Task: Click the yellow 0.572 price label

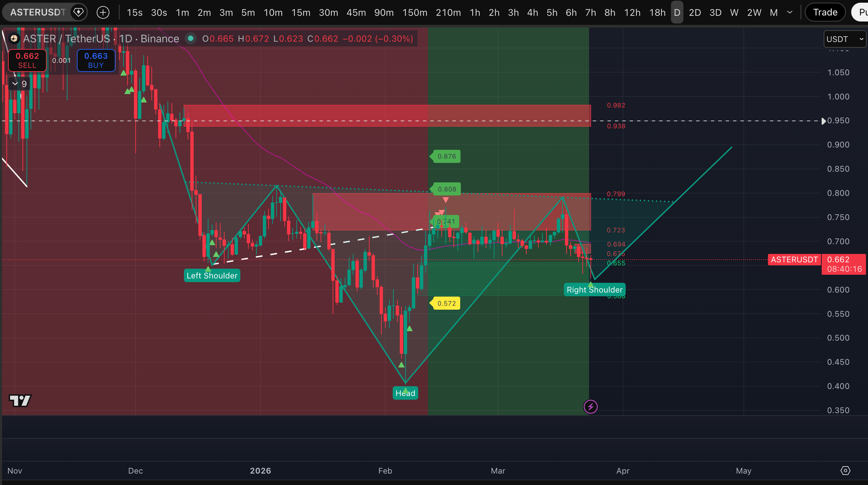Action: click(x=446, y=303)
